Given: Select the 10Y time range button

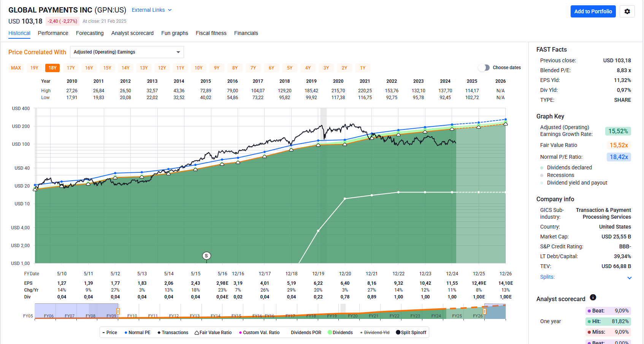Looking at the screenshot, I should 198,68.
